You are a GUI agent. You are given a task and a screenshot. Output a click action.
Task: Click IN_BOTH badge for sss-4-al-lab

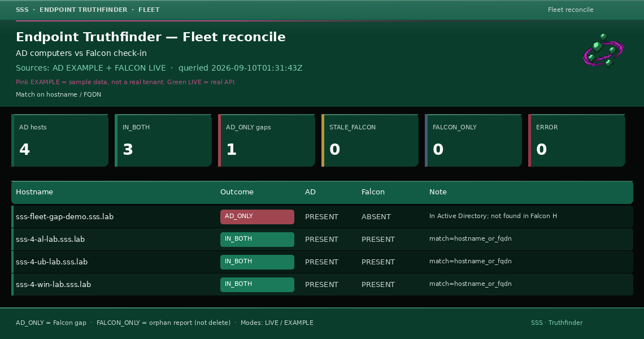pyautogui.click(x=257, y=240)
